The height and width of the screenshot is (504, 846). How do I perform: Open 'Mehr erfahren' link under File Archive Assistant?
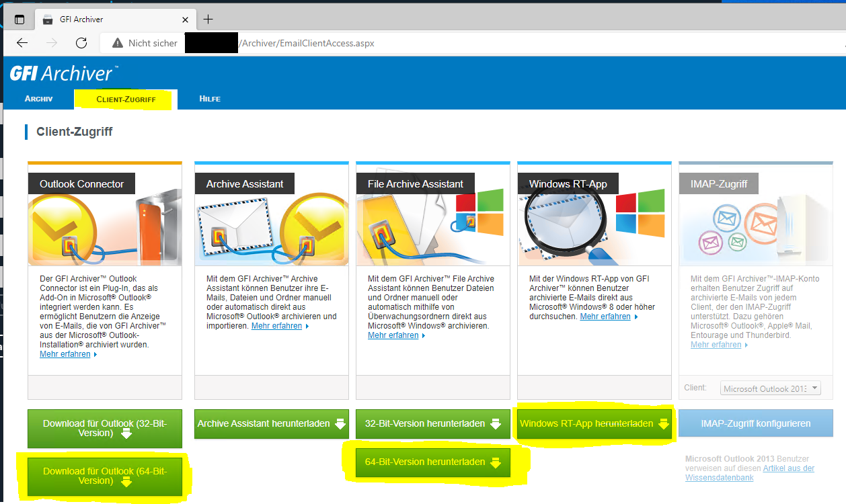click(x=393, y=335)
